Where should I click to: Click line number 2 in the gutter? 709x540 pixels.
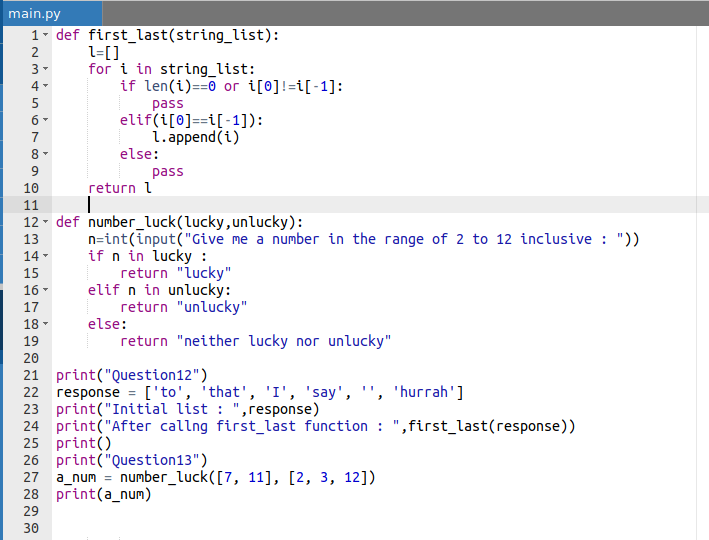click(x=35, y=52)
